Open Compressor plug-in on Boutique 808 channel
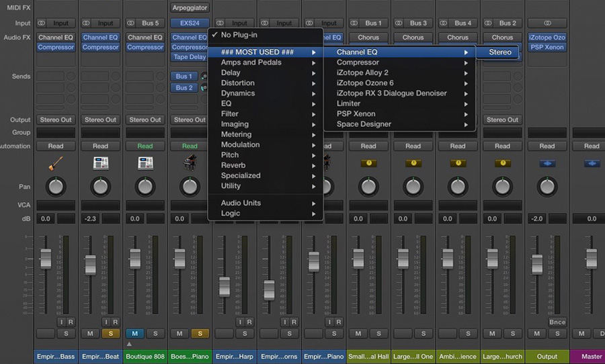Viewport: 605px width, 364px height. pyautogui.click(x=145, y=47)
